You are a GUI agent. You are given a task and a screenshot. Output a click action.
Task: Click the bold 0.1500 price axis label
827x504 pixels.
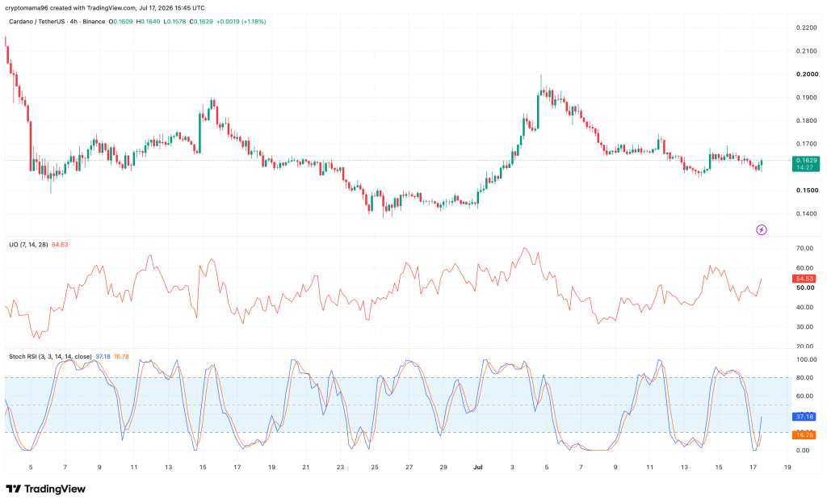pos(807,191)
